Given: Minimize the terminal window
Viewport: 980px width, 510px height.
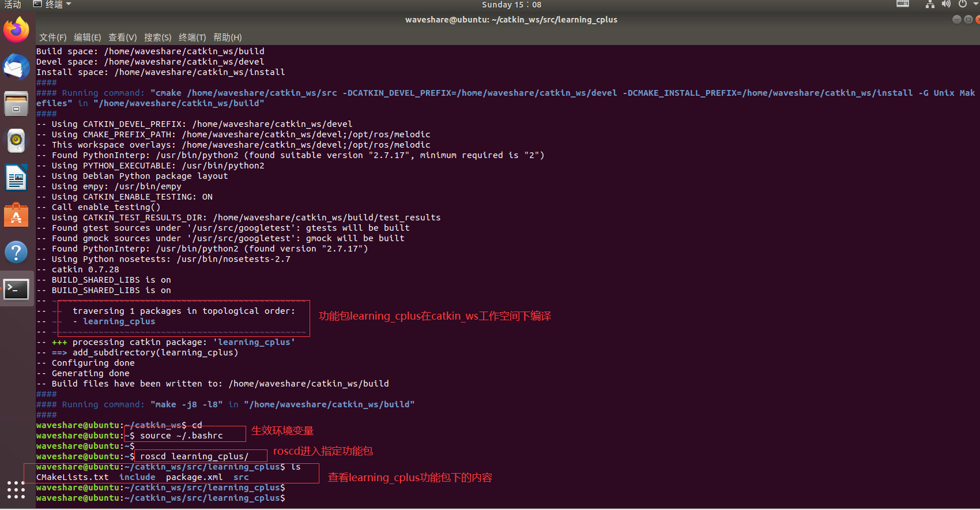Looking at the screenshot, I should coord(956,20).
